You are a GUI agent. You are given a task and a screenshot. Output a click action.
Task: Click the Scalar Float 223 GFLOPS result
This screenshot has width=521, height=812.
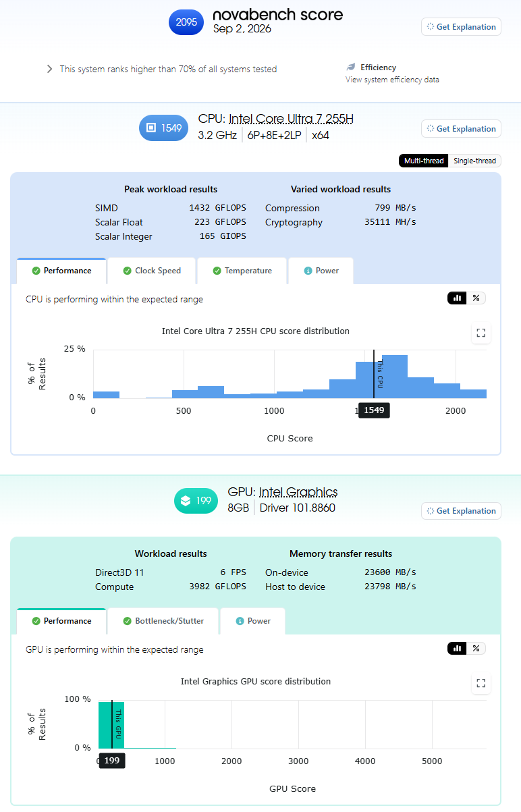click(x=170, y=222)
